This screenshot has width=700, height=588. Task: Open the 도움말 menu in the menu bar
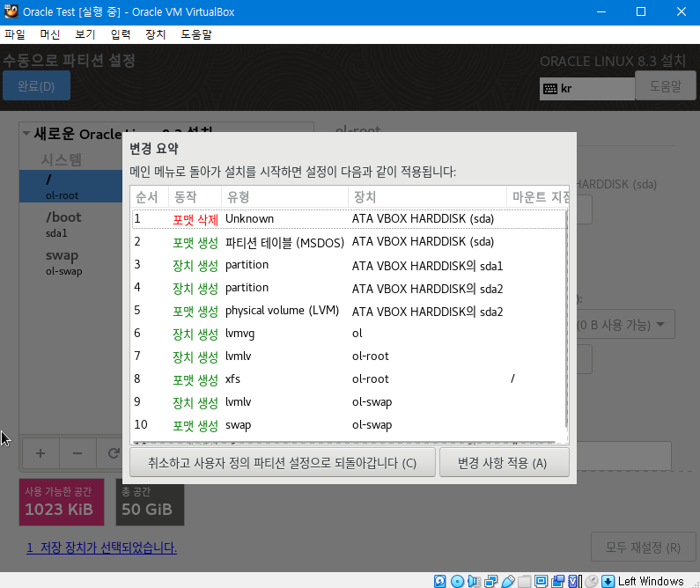(x=196, y=34)
